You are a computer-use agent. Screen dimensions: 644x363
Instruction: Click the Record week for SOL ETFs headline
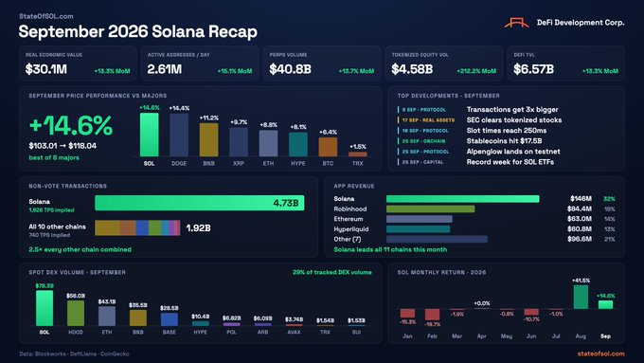pyautogui.click(x=510, y=162)
